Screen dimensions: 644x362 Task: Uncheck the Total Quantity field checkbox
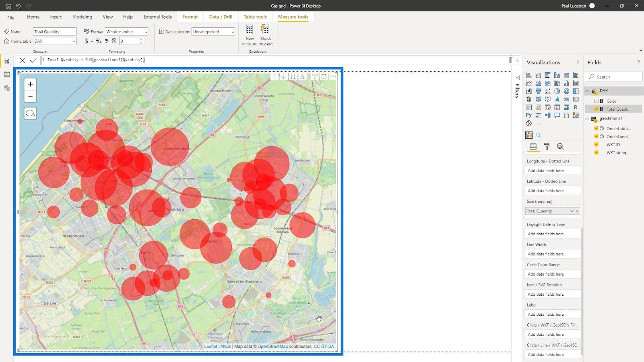597,109
